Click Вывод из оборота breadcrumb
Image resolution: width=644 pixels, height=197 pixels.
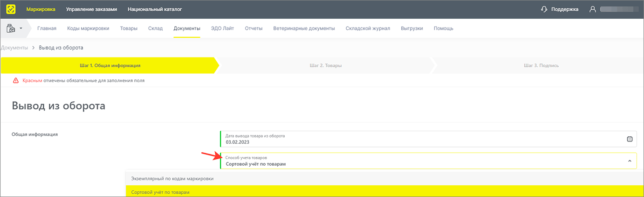point(61,48)
